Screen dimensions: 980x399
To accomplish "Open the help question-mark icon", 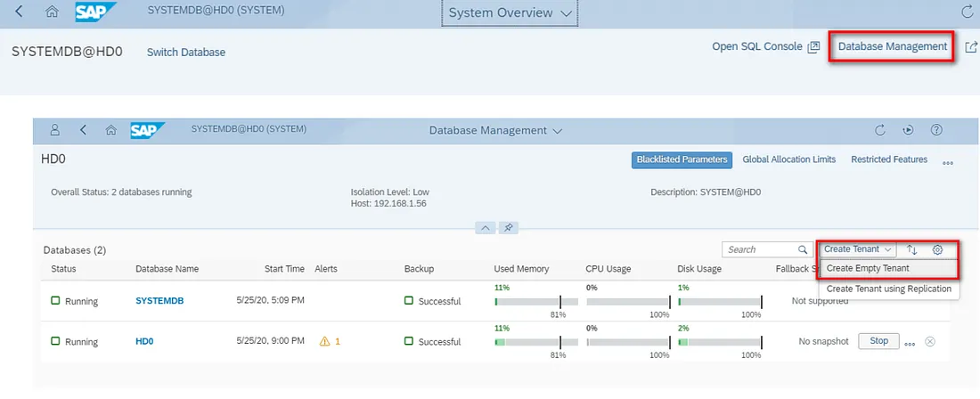I will [x=936, y=130].
